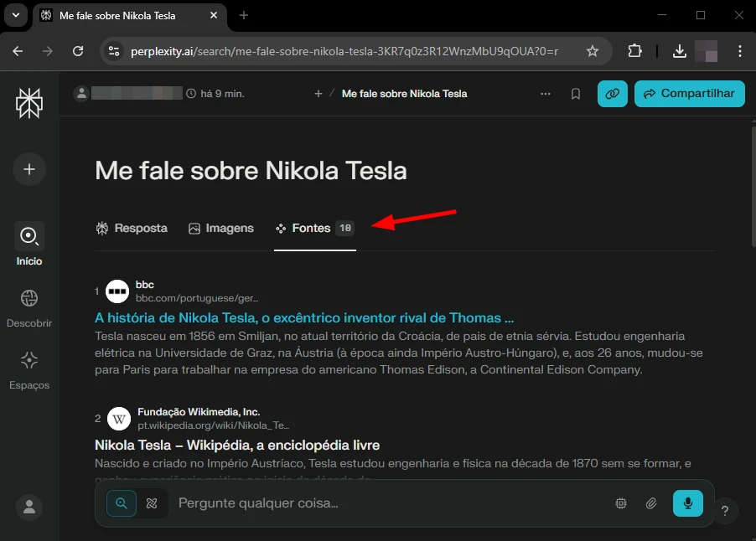
Task: Reload the page
Action: click(78, 51)
